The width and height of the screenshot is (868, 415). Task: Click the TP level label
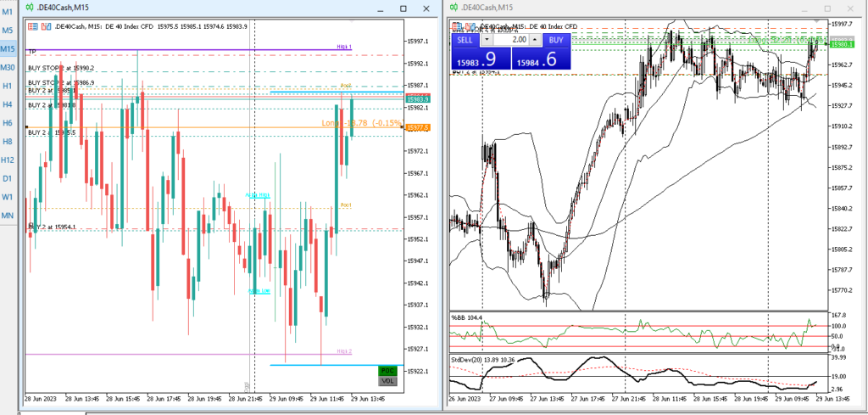pyautogui.click(x=32, y=52)
